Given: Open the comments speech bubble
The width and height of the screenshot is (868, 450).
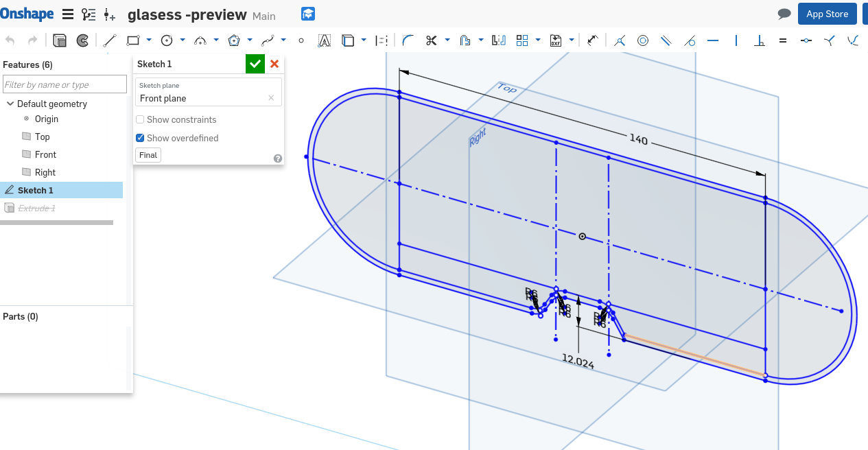Looking at the screenshot, I should coord(784,14).
